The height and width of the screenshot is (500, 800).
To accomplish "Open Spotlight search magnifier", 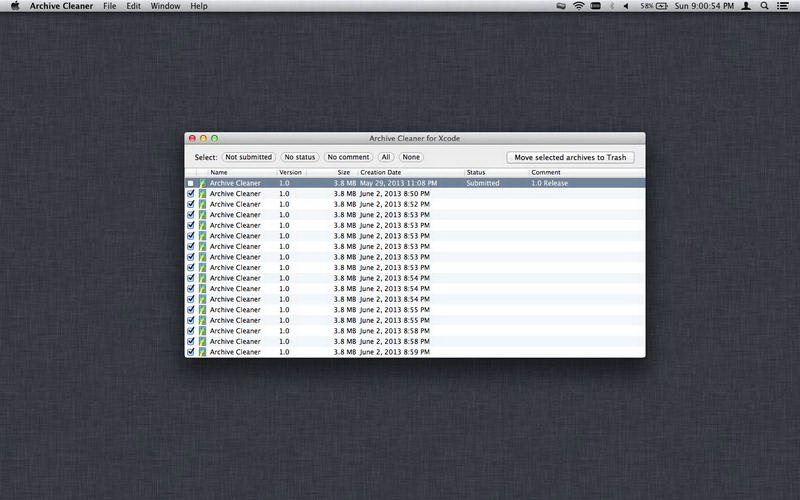I will [x=765, y=6].
